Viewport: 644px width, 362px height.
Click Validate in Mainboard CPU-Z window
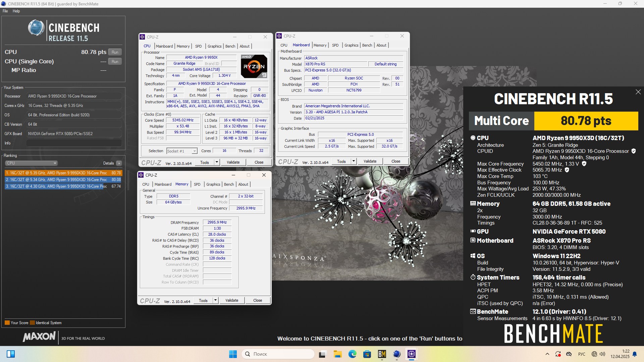(370, 161)
